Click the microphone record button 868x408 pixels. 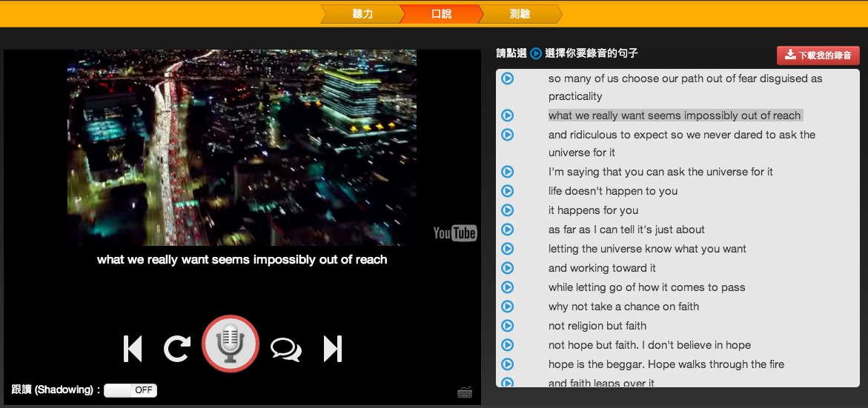(231, 344)
